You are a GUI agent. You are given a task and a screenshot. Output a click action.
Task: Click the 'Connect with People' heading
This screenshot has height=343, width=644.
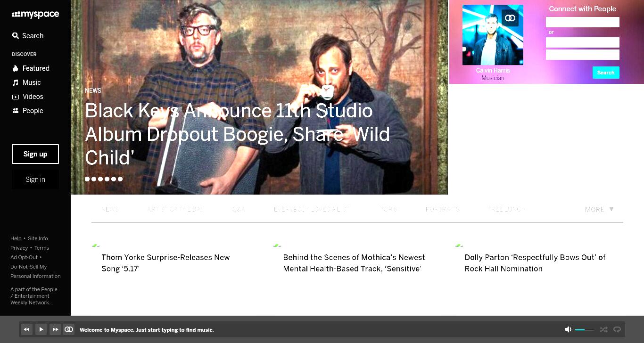click(x=582, y=9)
